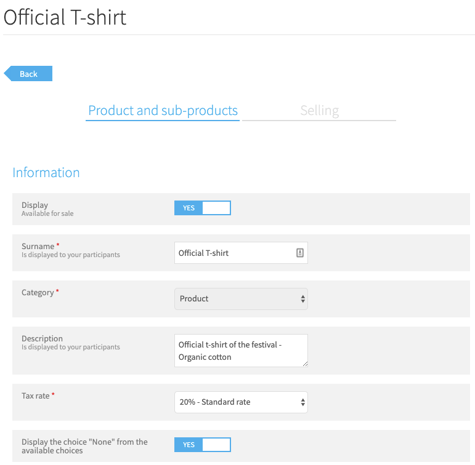
Task: Open the Tax rate 20% Standard rate dropdown
Action: 241,402
